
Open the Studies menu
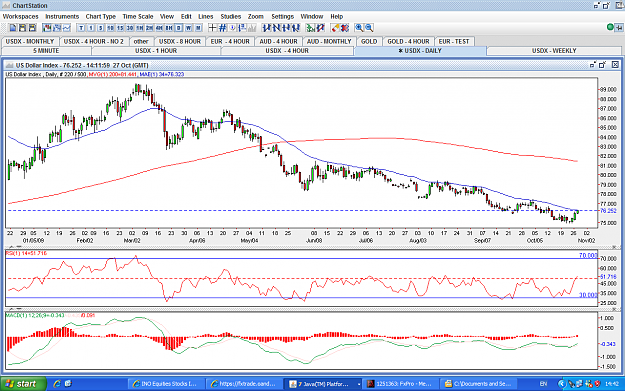point(231,16)
